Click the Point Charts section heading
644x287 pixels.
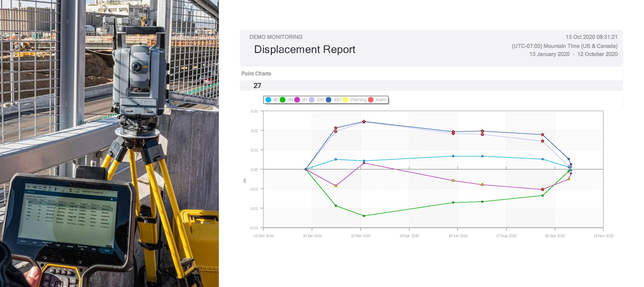pyautogui.click(x=256, y=74)
